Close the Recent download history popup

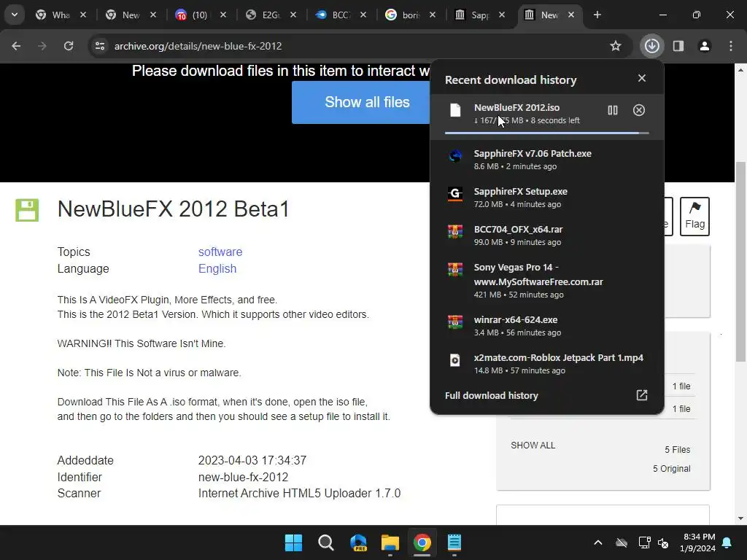(x=642, y=78)
